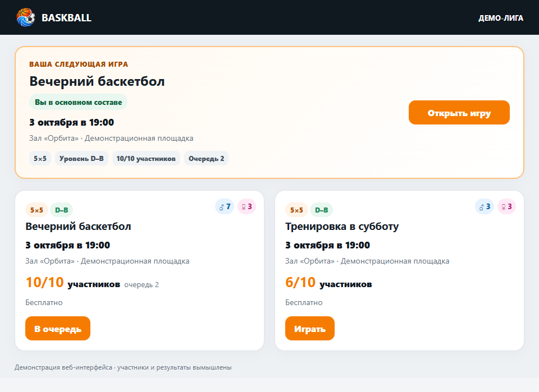The image size is (539, 392).
Task: Click the Вы в основном составе status badge
Action: click(79, 102)
